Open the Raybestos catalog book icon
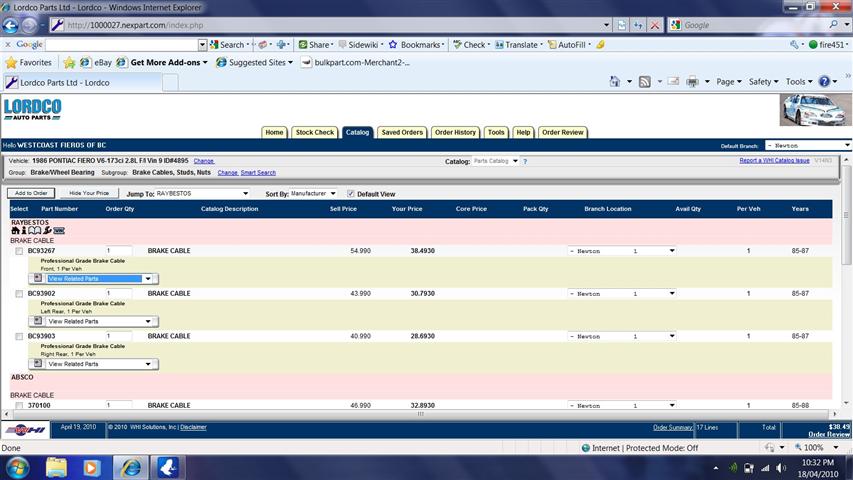This screenshot has height=480, width=853. (x=35, y=231)
